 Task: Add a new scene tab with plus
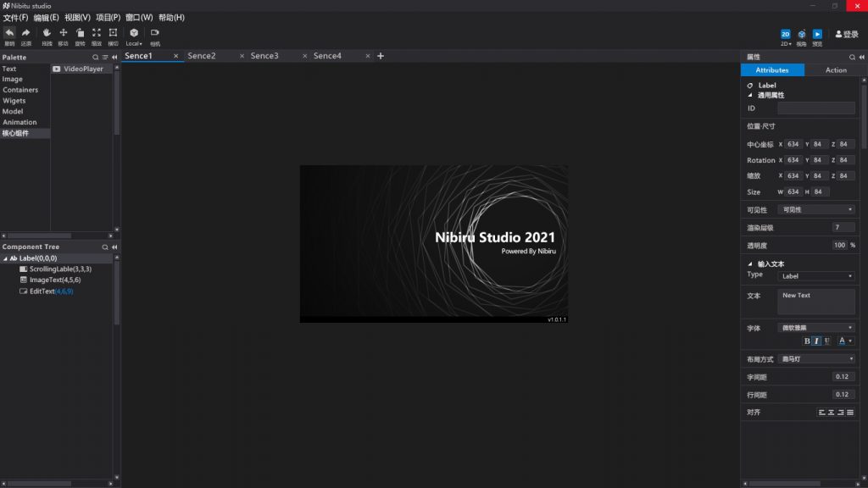381,56
